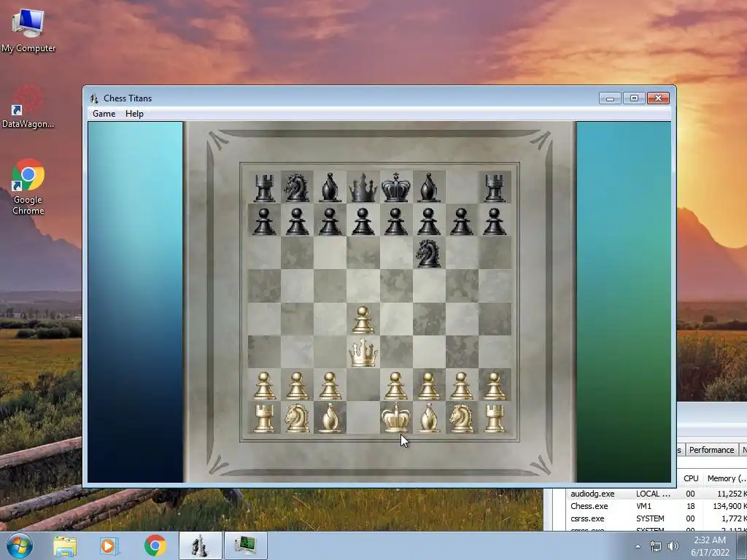Viewport: 747px width, 560px height.
Task: Select the csrss.exe SYSTEM 1,772 K row
Action: pyautogui.click(x=657, y=518)
